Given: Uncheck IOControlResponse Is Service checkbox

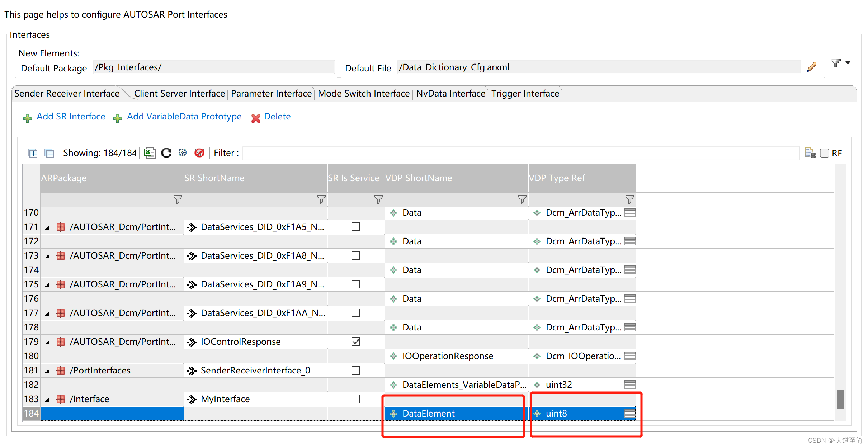Looking at the screenshot, I should click(355, 342).
